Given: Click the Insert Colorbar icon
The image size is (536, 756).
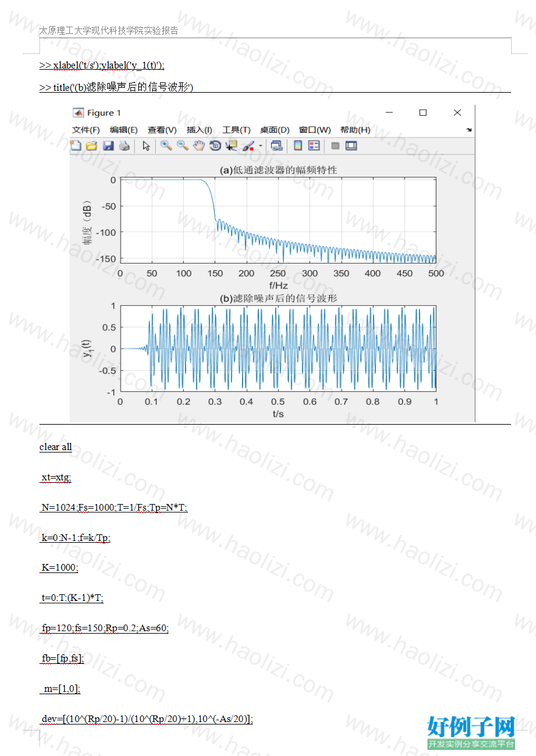Looking at the screenshot, I should click(298, 145).
